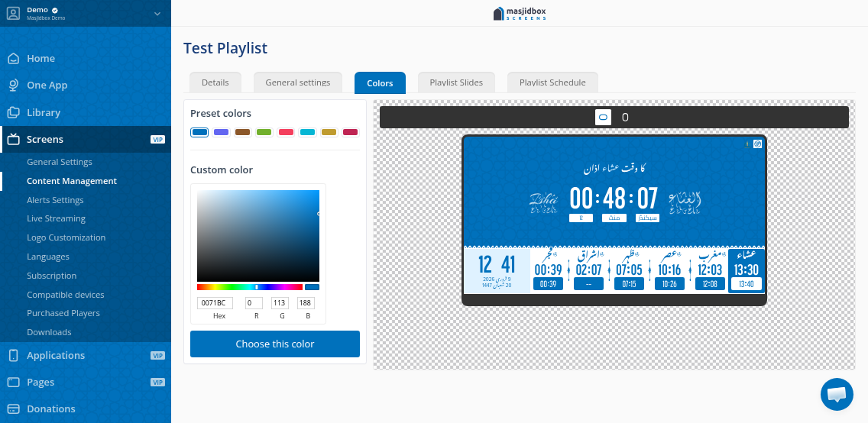Click the rainbow hue slider
Image resolution: width=868 pixels, height=423 pixels.
coord(250,287)
